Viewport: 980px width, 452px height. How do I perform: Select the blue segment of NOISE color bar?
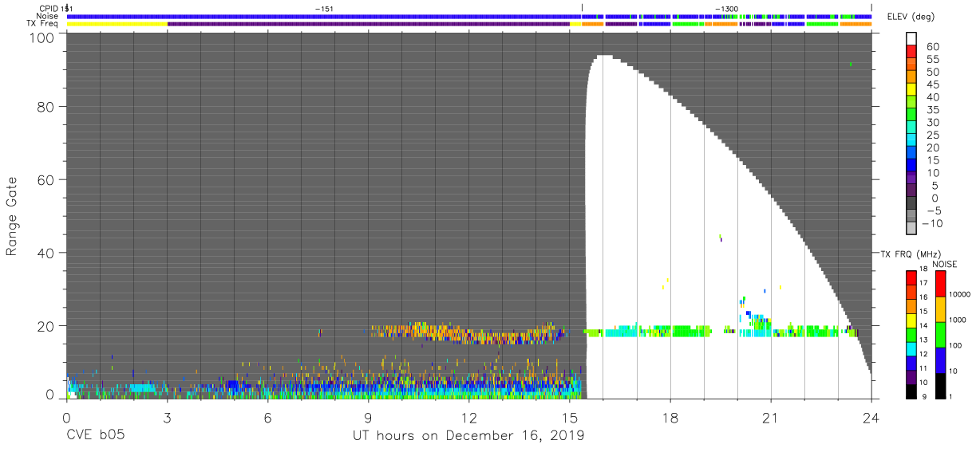point(940,360)
